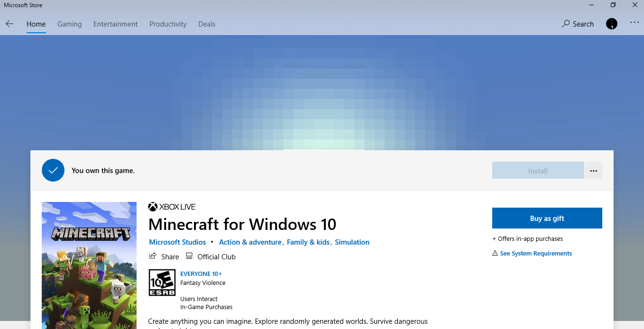Open the Search magnifier
The width and height of the screenshot is (644, 329).
click(566, 24)
